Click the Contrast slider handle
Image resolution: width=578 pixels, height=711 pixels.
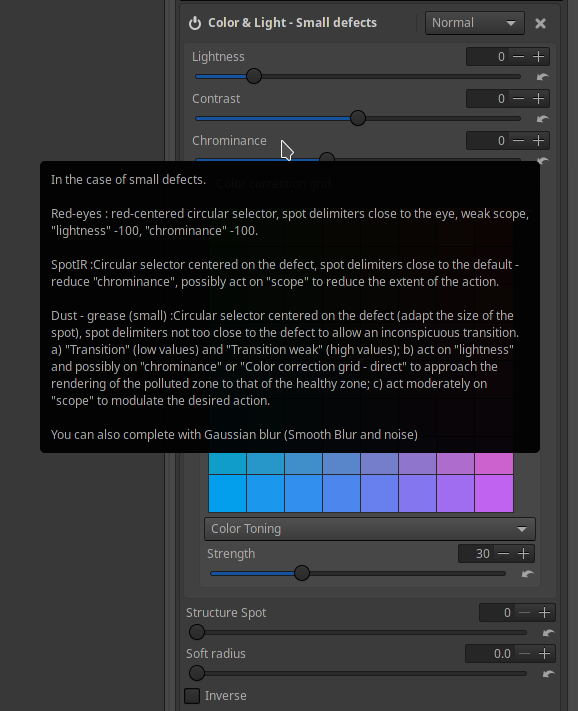(358, 118)
